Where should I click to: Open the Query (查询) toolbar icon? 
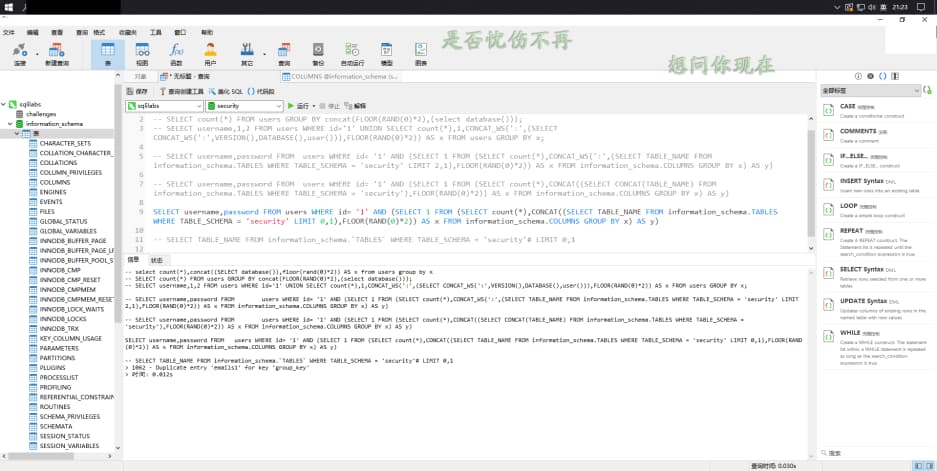(284, 54)
